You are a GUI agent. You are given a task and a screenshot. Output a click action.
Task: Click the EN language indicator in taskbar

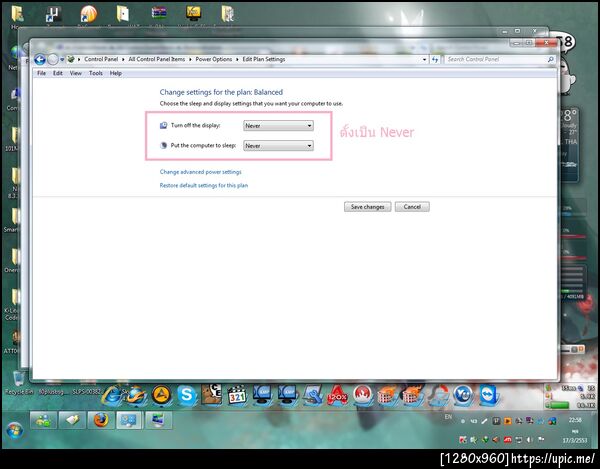(x=448, y=417)
